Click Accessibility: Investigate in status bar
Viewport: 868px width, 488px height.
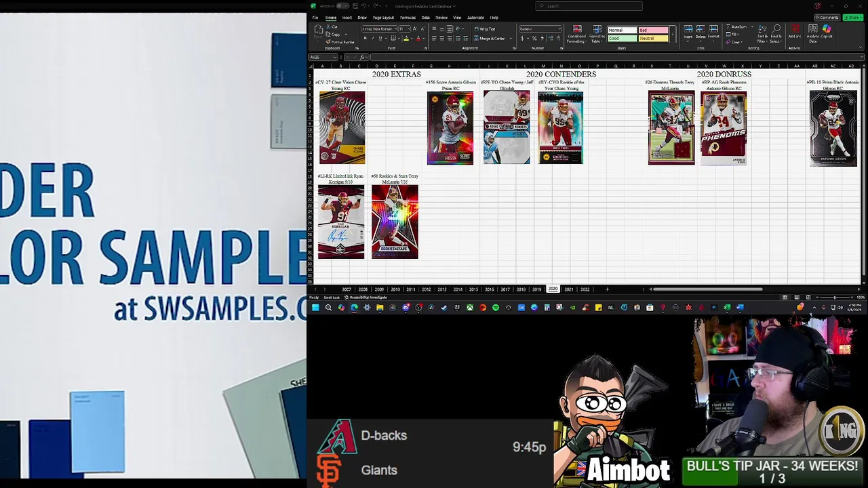(366, 297)
